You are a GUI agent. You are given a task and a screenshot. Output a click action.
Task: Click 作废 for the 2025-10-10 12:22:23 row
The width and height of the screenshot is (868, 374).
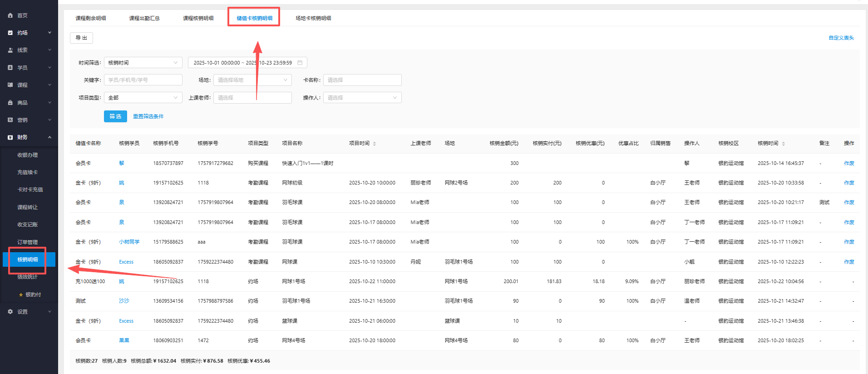click(x=849, y=262)
